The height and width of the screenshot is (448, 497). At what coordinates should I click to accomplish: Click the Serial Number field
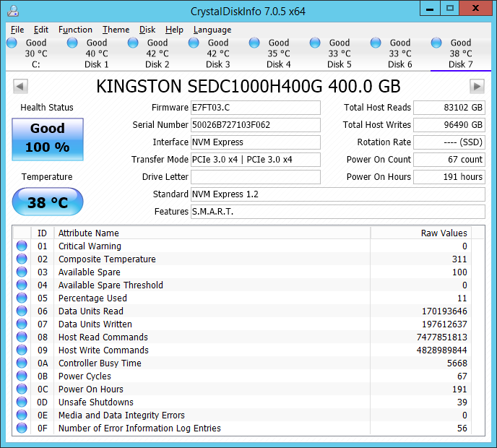[x=255, y=125]
